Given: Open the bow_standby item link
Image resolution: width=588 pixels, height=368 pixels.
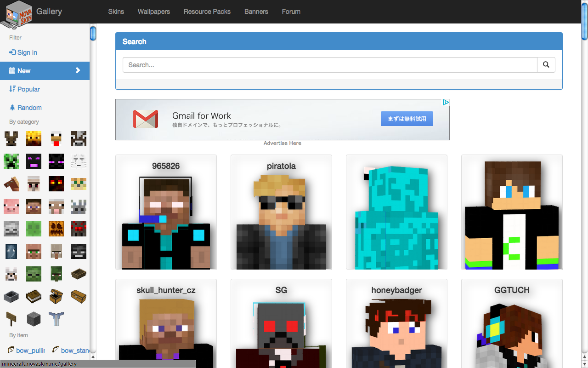Looking at the screenshot, I should click(x=71, y=351).
